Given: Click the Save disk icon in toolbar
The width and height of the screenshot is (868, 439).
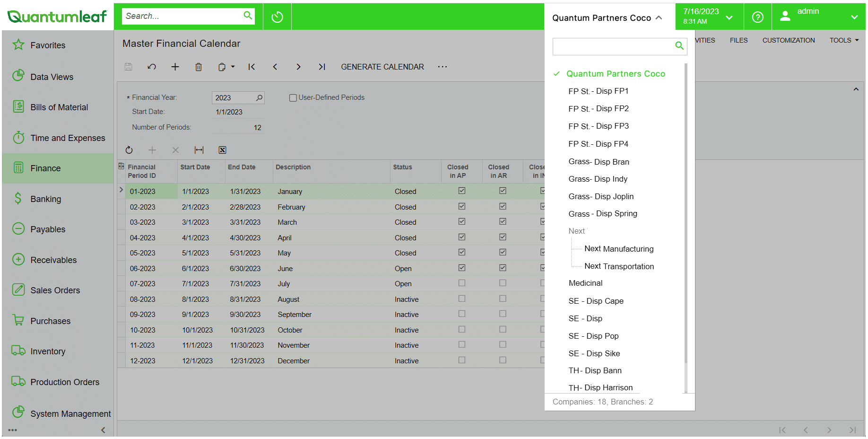Looking at the screenshot, I should (x=128, y=67).
